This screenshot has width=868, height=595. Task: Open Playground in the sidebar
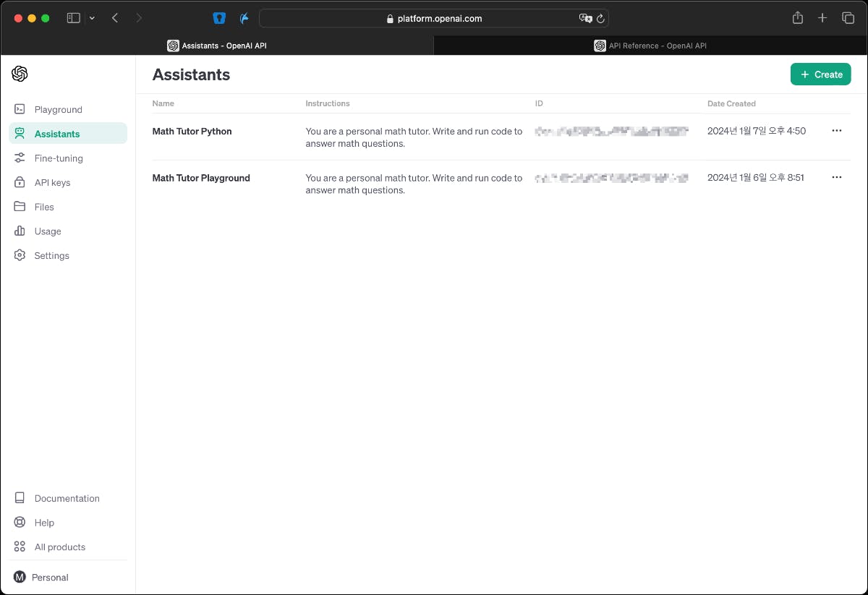pos(68,109)
